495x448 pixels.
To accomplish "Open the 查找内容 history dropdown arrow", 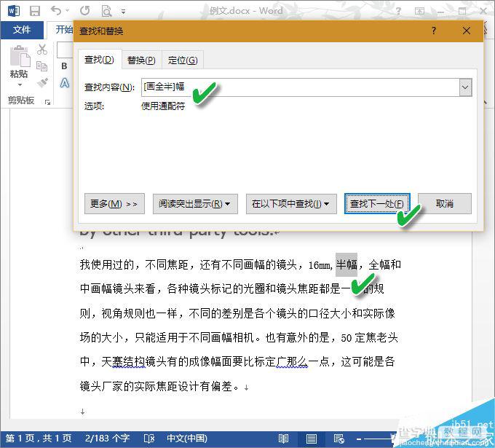I will (x=465, y=87).
